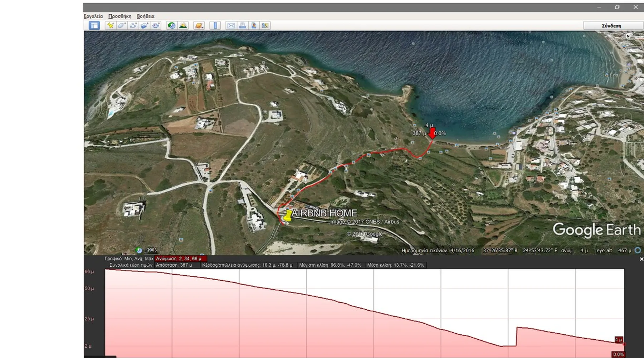This screenshot has height=358, width=644.
Task: Open the Προσθήκη menu
Action: 120,16
